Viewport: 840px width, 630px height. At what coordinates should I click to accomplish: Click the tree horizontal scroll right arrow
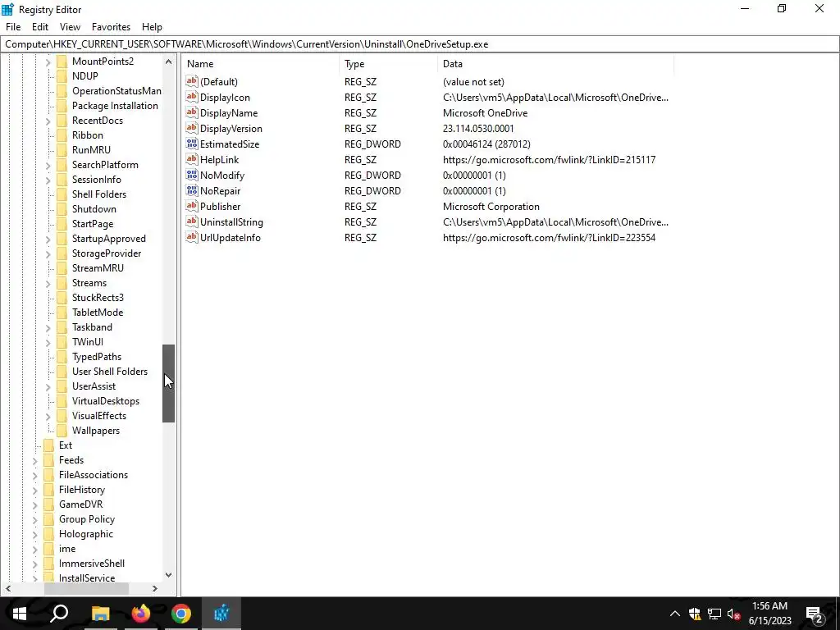click(x=155, y=588)
